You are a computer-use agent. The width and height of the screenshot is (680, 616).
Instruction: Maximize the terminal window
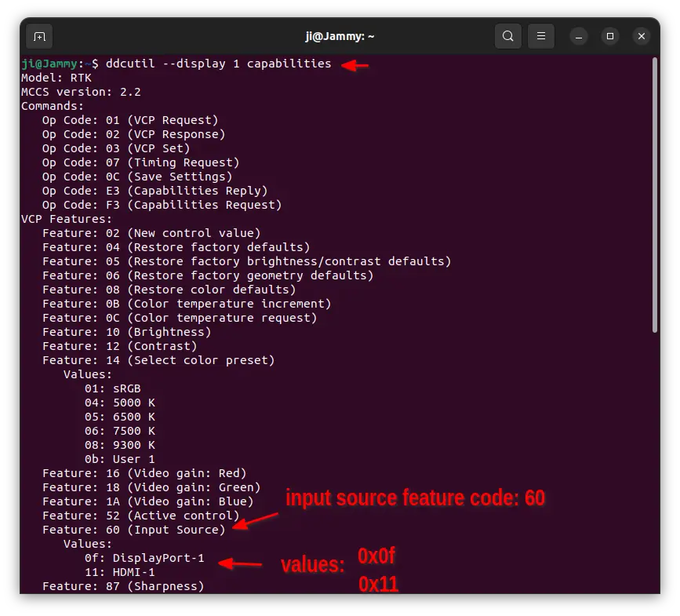(x=609, y=36)
